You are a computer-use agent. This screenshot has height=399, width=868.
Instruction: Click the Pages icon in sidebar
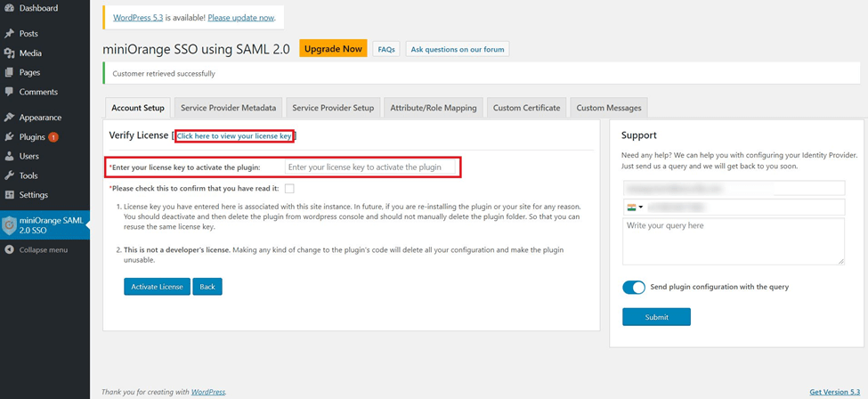tap(10, 73)
